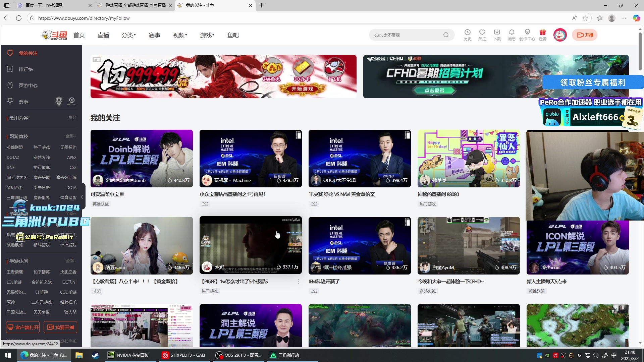Open the user avatar in the header
644x362 pixels.
[560, 35]
